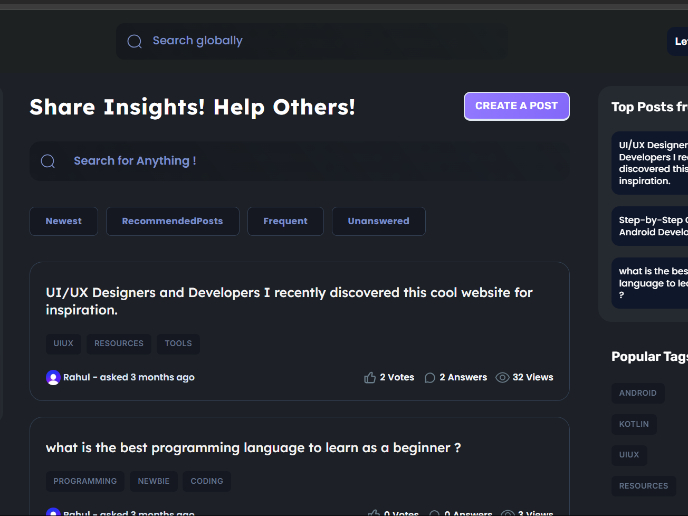688x516 pixels.
Task: Open the KOTLIN popular tag
Action: [x=634, y=424]
